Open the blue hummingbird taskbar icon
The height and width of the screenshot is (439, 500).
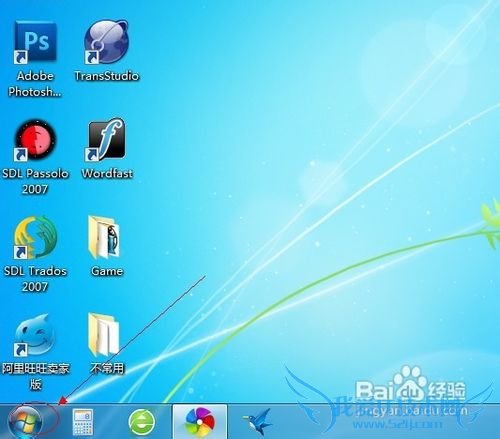pyautogui.click(x=257, y=422)
